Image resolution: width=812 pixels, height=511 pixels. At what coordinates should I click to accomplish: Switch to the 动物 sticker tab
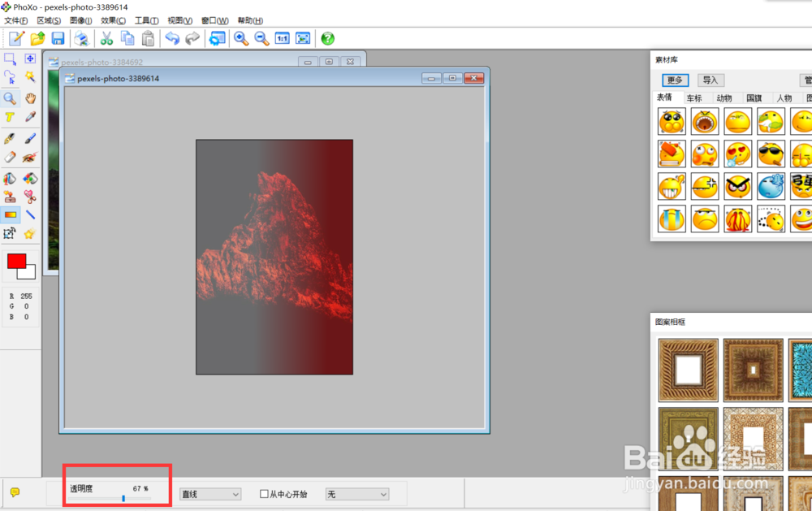[x=724, y=98]
